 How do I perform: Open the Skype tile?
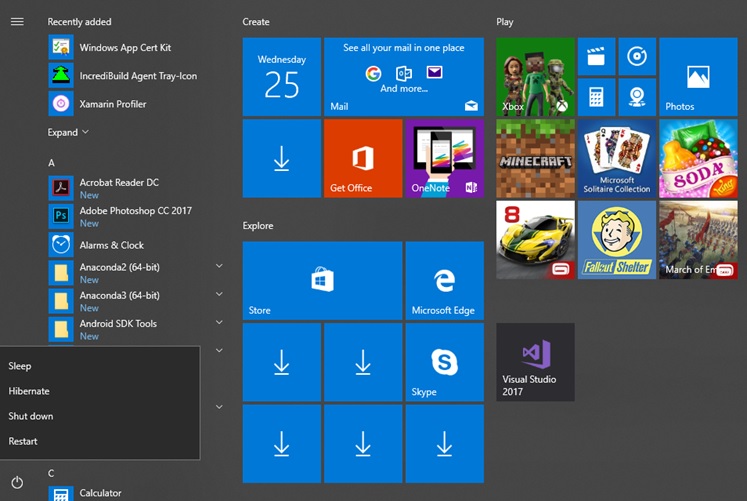[x=444, y=361]
